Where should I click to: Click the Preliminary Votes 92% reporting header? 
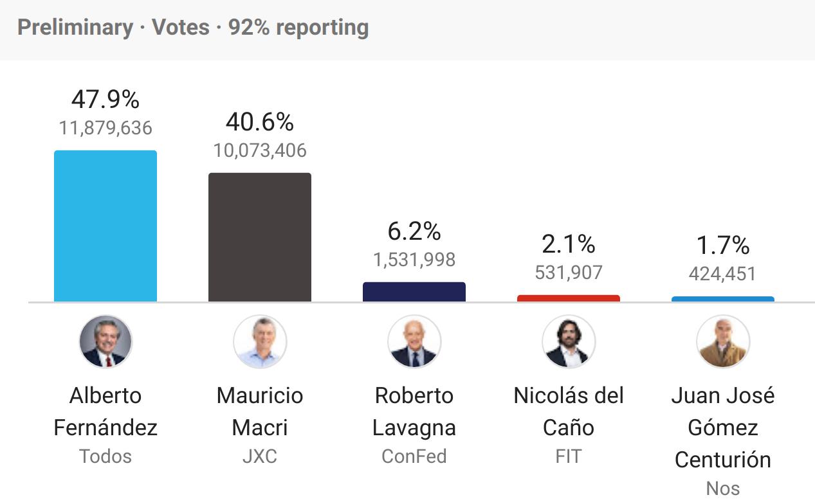tap(193, 28)
